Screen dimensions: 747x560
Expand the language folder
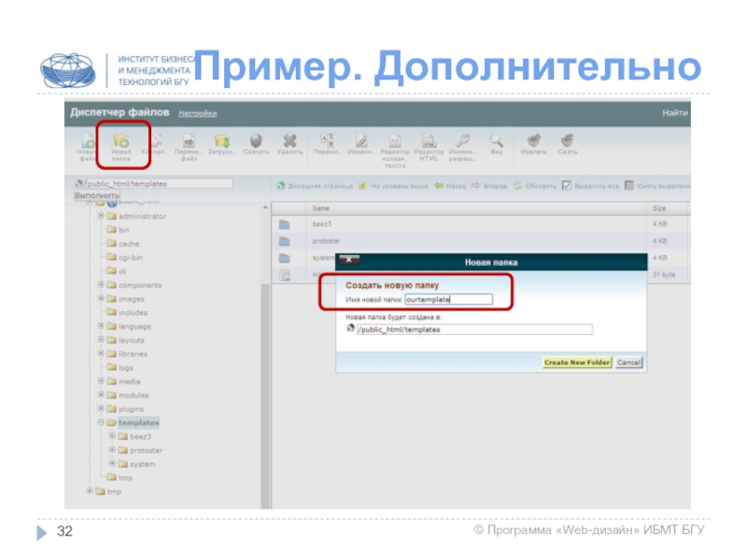[x=101, y=326]
